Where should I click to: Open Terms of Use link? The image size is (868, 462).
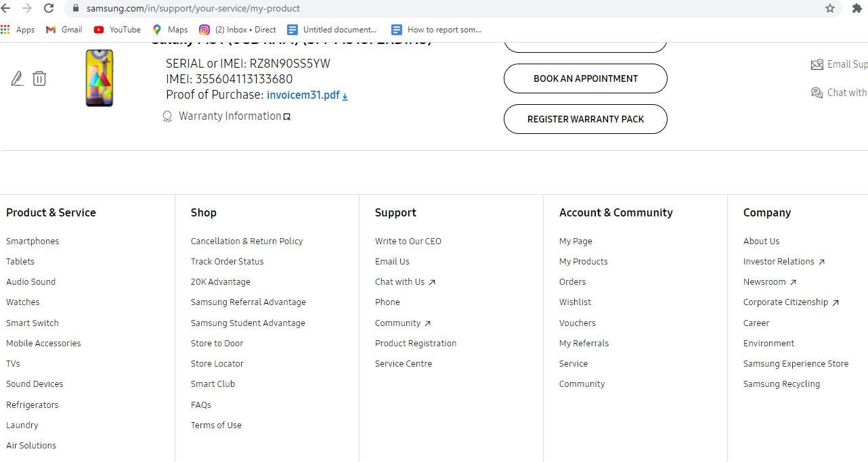click(x=216, y=425)
